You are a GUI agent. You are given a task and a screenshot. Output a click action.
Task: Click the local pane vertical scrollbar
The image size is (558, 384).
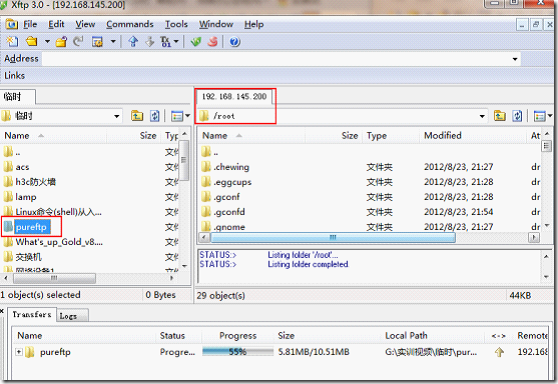[x=184, y=160]
